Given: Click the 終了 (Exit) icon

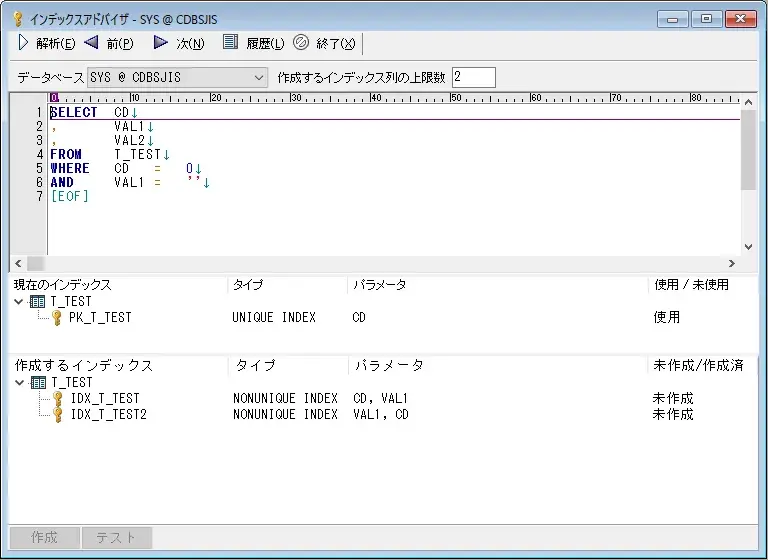Looking at the screenshot, I should [x=300, y=43].
